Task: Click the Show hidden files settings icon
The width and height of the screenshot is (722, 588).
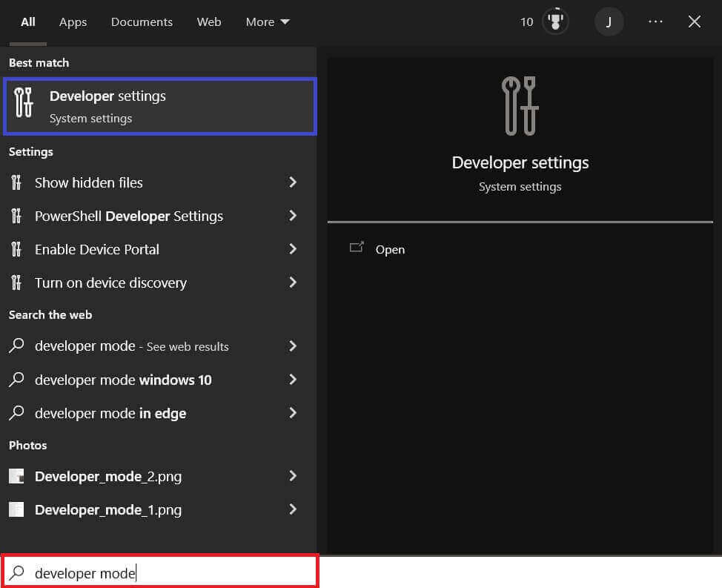Action: [16, 182]
